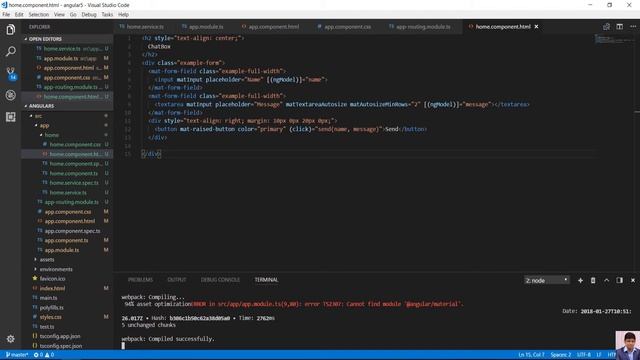The width and height of the screenshot is (640, 360).
Task: Open the Extensions view in activity bar
Action: (x=11, y=117)
